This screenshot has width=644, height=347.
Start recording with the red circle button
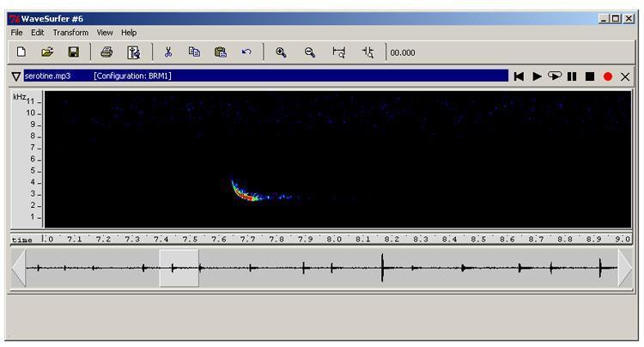point(608,76)
